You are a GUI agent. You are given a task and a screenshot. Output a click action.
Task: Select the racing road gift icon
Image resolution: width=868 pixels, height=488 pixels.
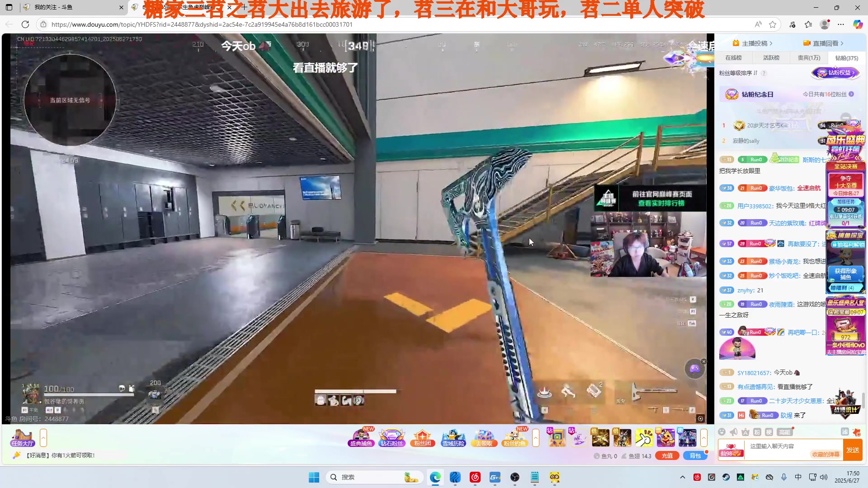pyautogui.click(x=687, y=437)
